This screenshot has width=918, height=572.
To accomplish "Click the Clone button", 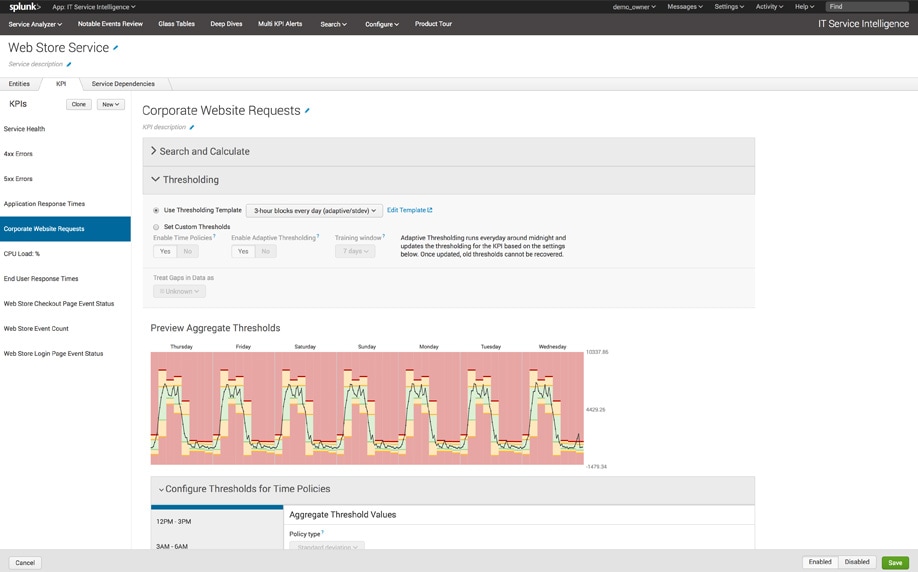I will click(x=78, y=105).
